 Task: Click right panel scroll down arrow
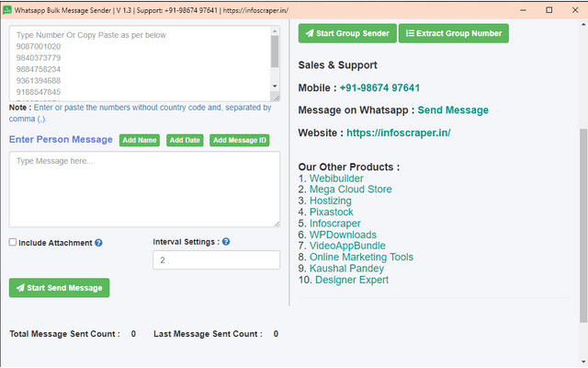[x=583, y=362]
